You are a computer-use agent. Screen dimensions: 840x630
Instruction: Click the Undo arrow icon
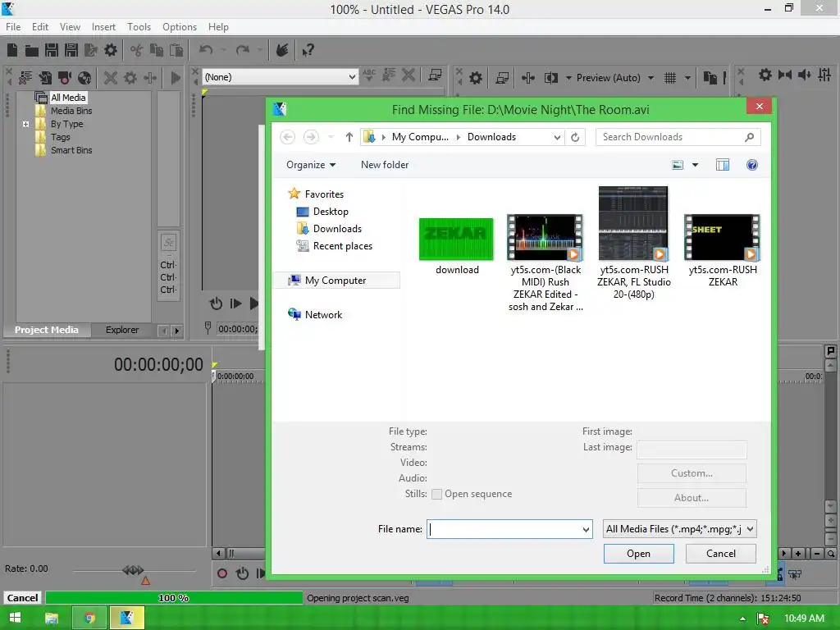pos(206,50)
